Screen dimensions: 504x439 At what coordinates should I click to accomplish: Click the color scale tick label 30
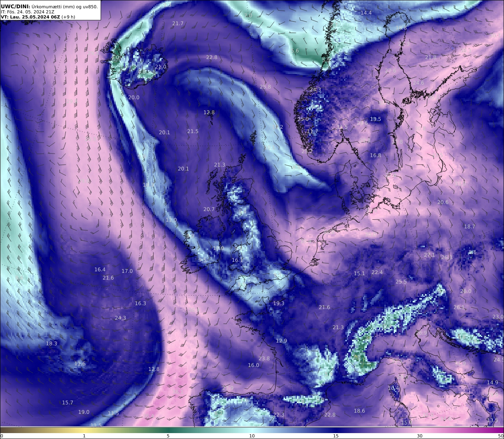(420, 436)
